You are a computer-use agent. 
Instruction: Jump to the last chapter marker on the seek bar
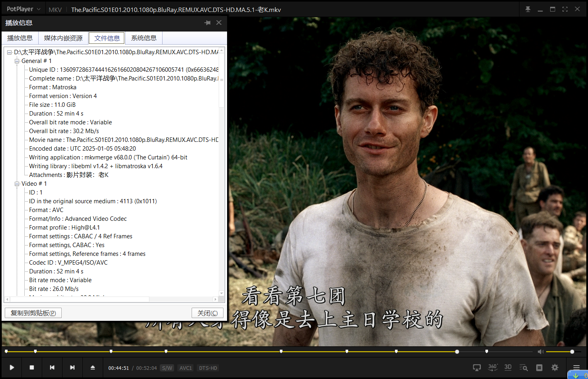486,351
